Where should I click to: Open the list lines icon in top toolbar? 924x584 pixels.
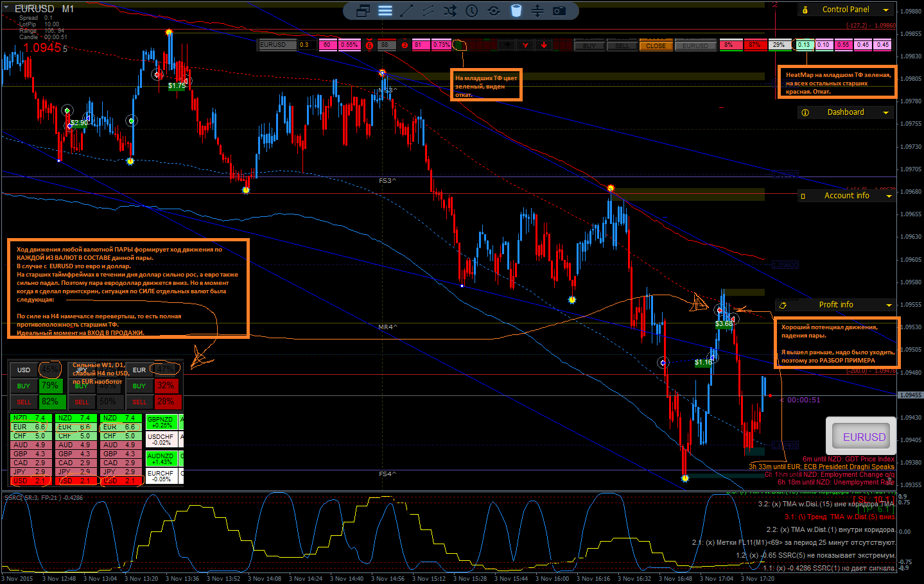tap(385, 11)
